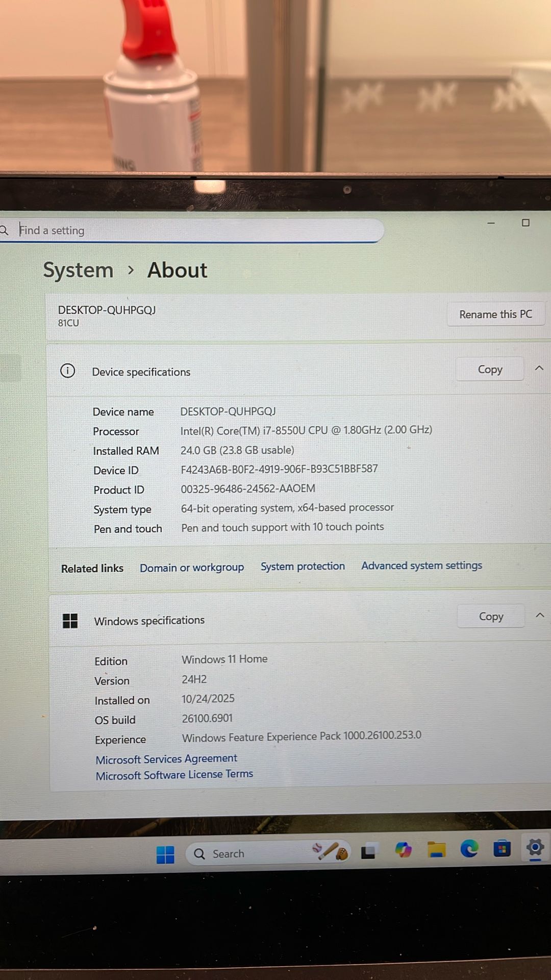
Task: Go back to System breadcrumb
Action: (x=78, y=270)
